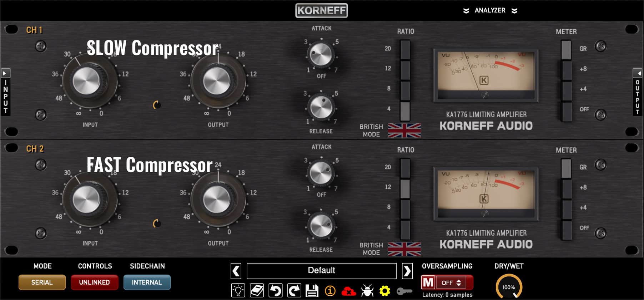Click the K logo on CH 1 VU meter
Image resolution: width=644 pixels, height=300 pixels.
(484, 80)
